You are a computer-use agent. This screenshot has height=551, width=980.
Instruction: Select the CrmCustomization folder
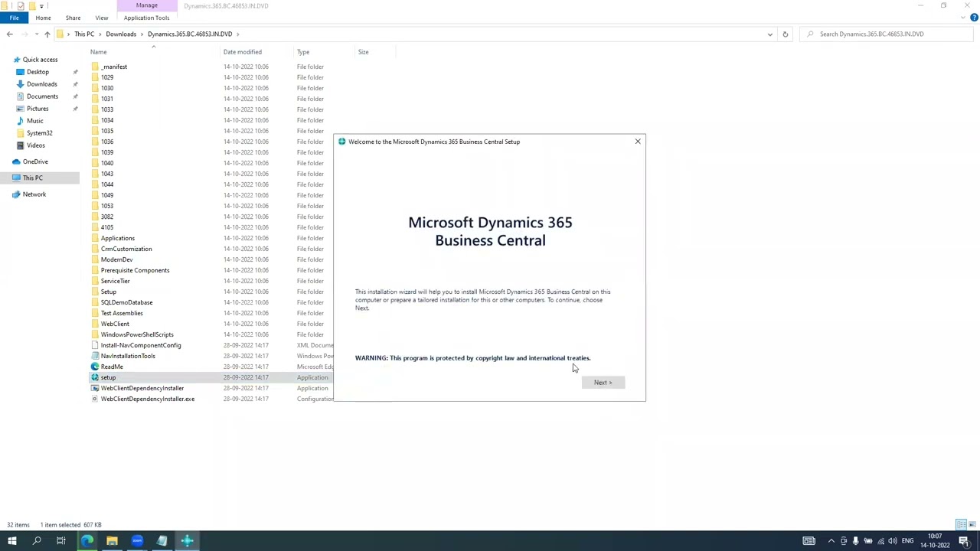coord(126,249)
